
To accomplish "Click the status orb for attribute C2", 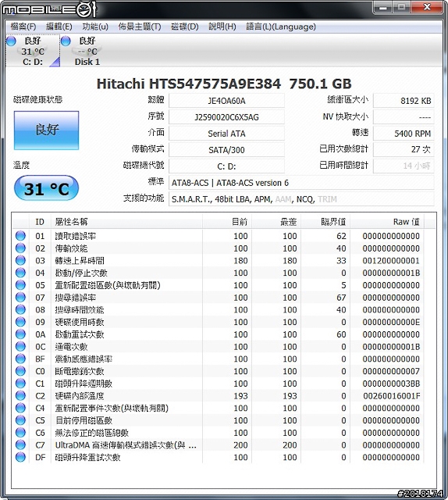I will (x=20, y=395).
